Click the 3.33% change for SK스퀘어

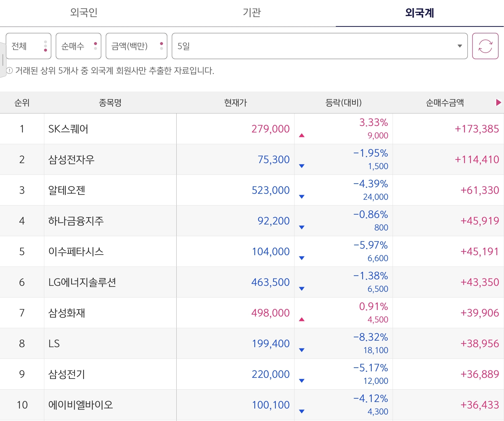[x=374, y=122]
